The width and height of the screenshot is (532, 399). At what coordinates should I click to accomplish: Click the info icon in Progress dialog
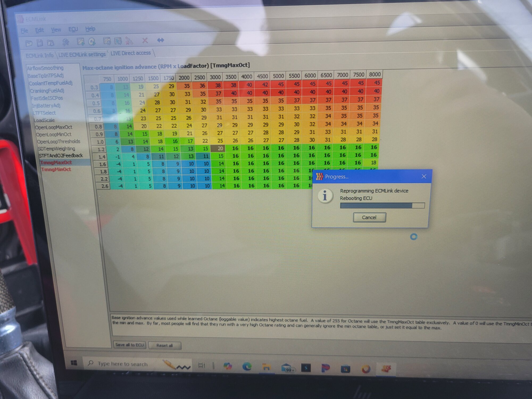tap(325, 196)
